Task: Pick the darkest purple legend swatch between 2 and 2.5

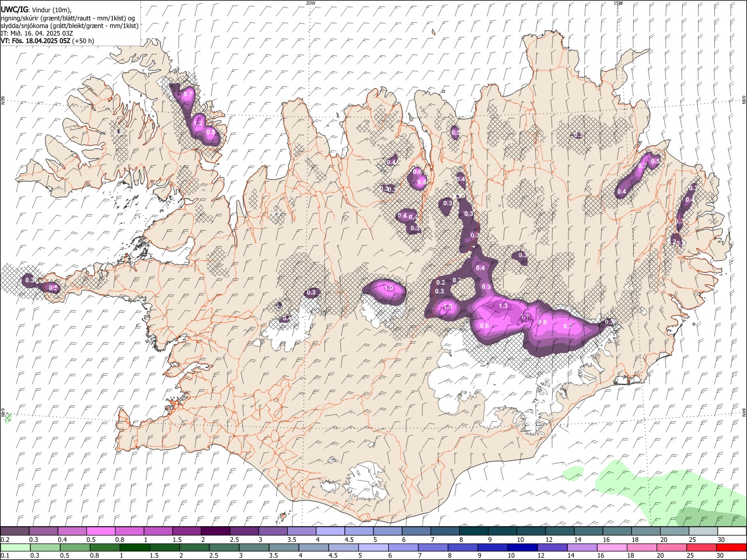Action: click(215, 531)
